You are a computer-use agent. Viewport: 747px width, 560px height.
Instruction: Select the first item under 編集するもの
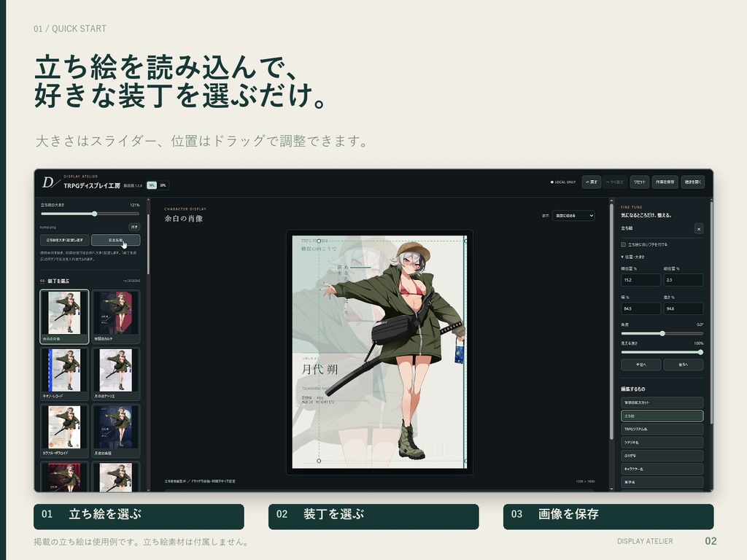coord(662,402)
